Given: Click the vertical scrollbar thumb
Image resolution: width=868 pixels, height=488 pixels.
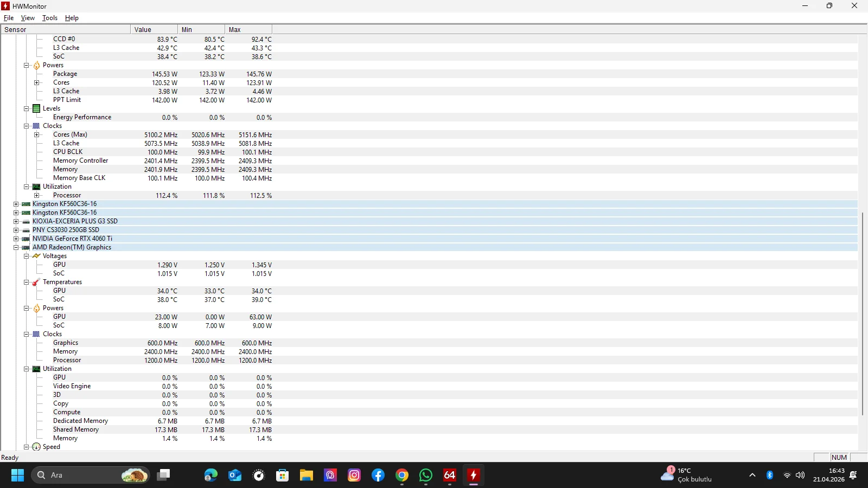Looking at the screenshot, I should [x=863, y=314].
